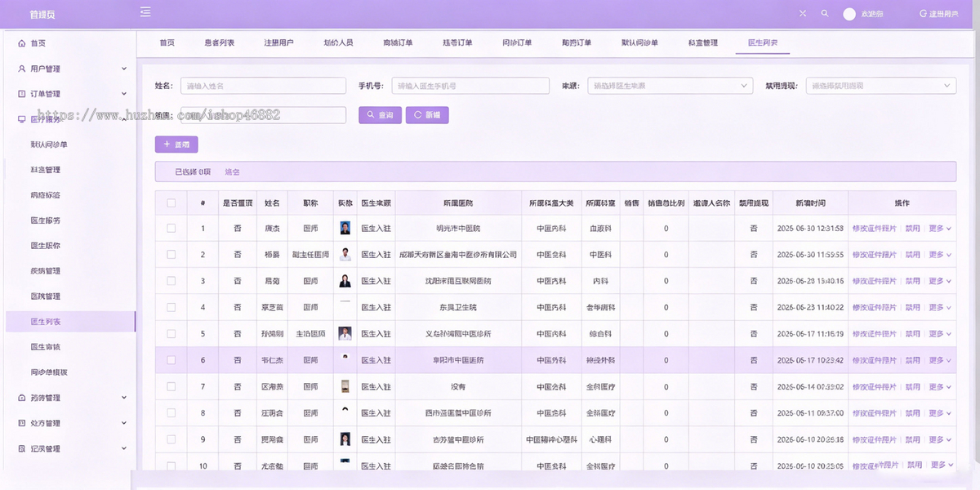Switch to the 问诊订单 tab
This screenshot has width=980, height=490.
coord(517,42)
